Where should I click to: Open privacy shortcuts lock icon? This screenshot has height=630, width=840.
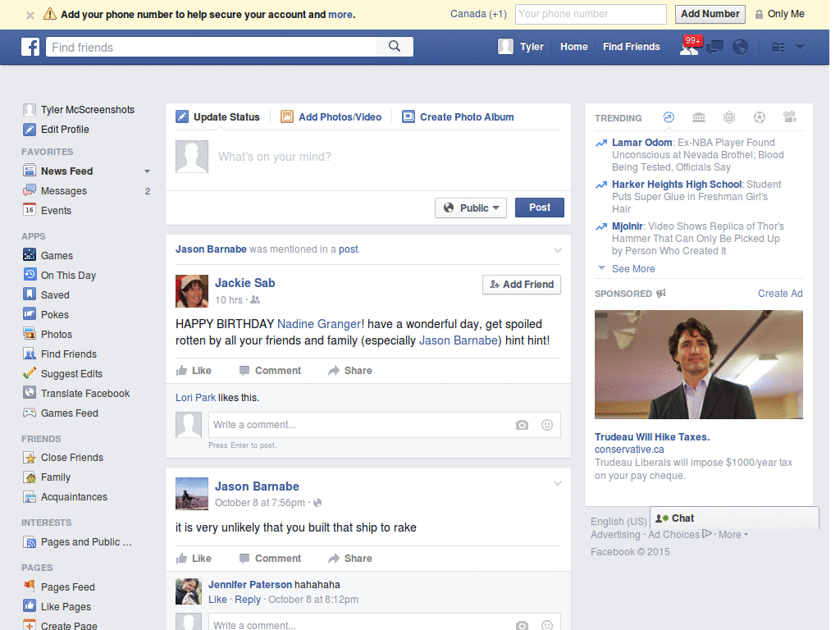click(x=778, y=47)
